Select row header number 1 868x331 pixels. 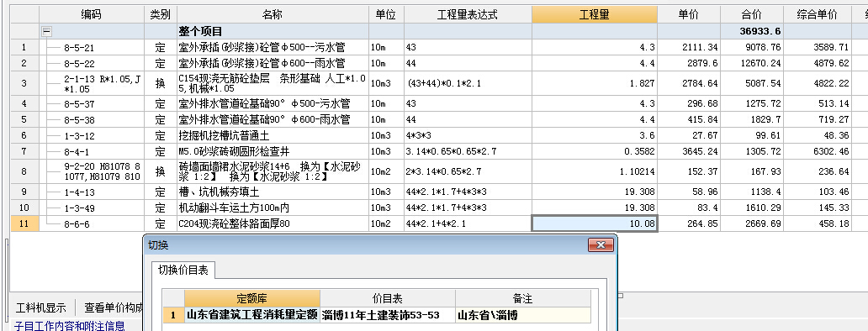click(x=24, y=48)
